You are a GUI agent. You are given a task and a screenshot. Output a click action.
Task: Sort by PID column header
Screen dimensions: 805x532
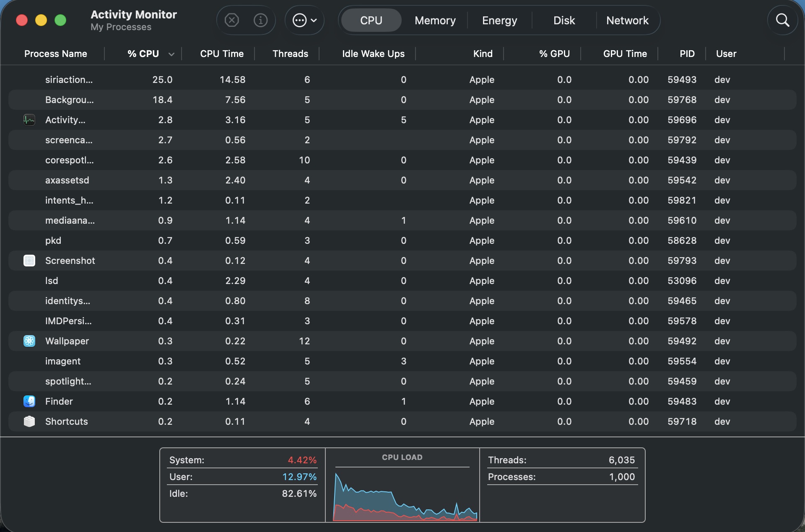[x=687, y=54]
